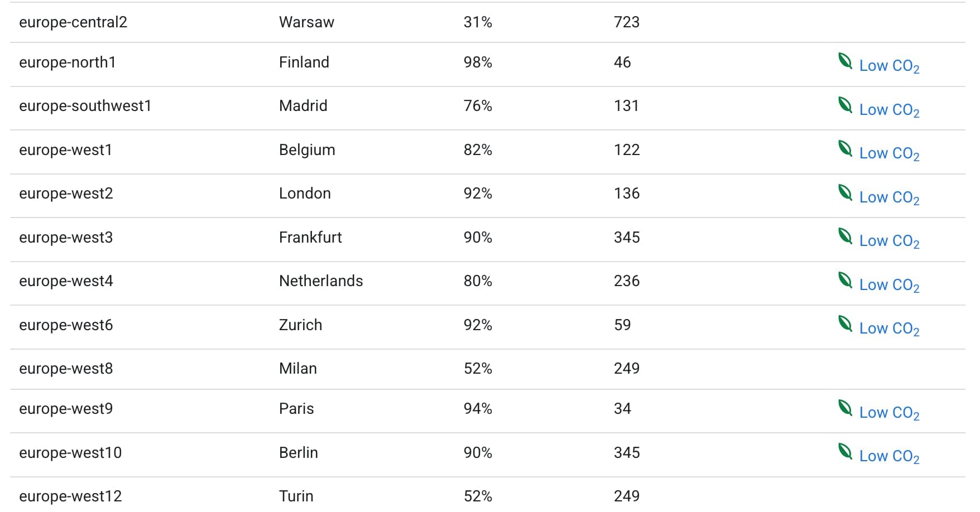This screenshot has width=980, height=512.
Task: Click the 98% carbon-free energy value
Action: click(x=478, y=62)
